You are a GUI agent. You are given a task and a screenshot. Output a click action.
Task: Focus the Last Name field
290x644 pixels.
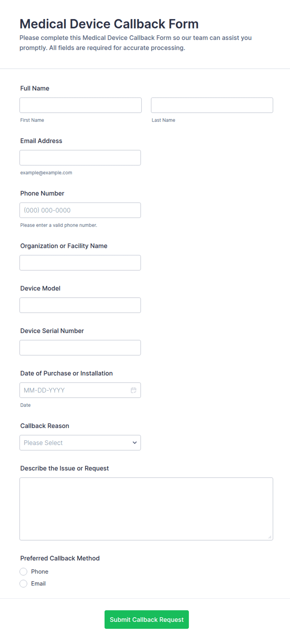(212, 105)
